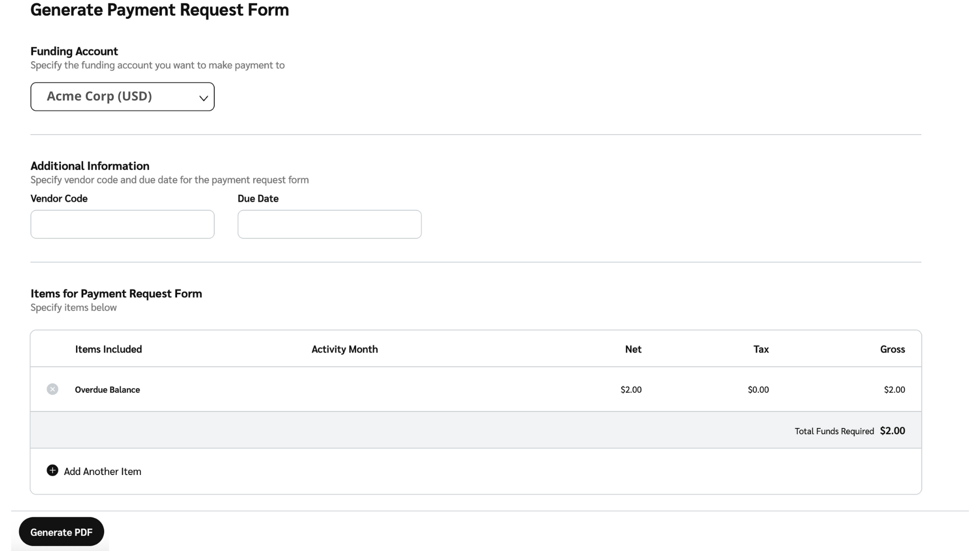Remove the Overdue Balance item
This screenshot has height=551, width=980.
[x=52, y=389]
